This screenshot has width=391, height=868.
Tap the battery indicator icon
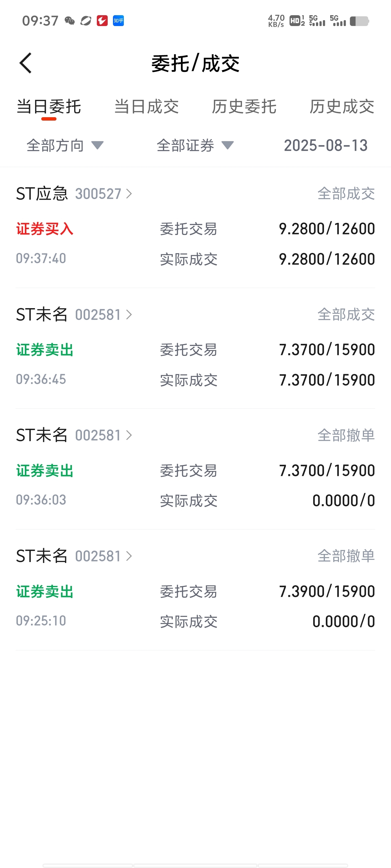tap(359, 21)
